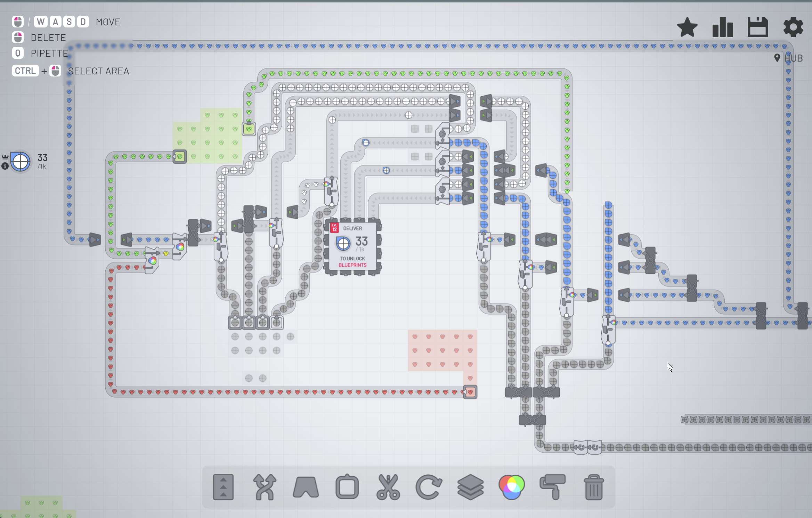
Task: Select the stacker layers tool
Action: [470, 487]
